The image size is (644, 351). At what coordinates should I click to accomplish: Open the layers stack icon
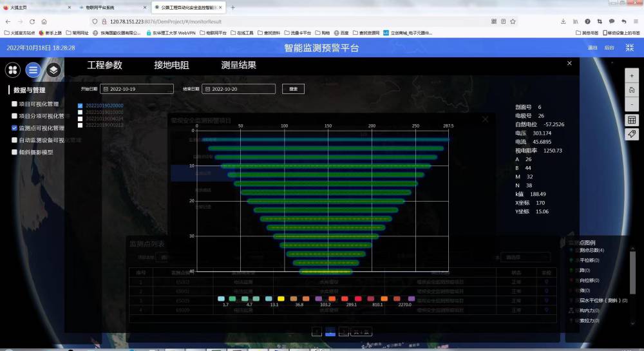point(54,70)
